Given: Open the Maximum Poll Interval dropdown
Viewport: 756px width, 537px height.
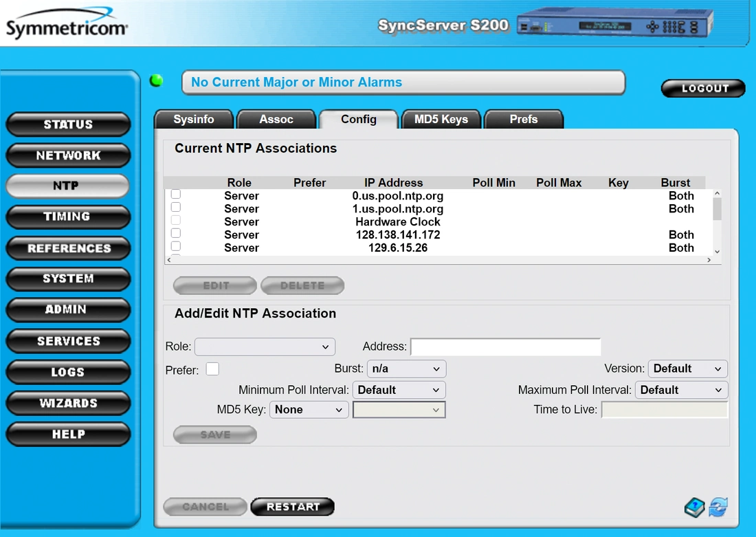Looking at the screenshot, I should [681, 390].
